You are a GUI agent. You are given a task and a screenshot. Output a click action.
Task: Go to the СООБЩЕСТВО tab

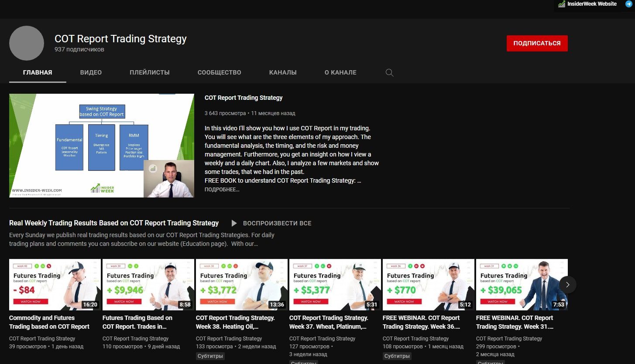coord(219,72)
